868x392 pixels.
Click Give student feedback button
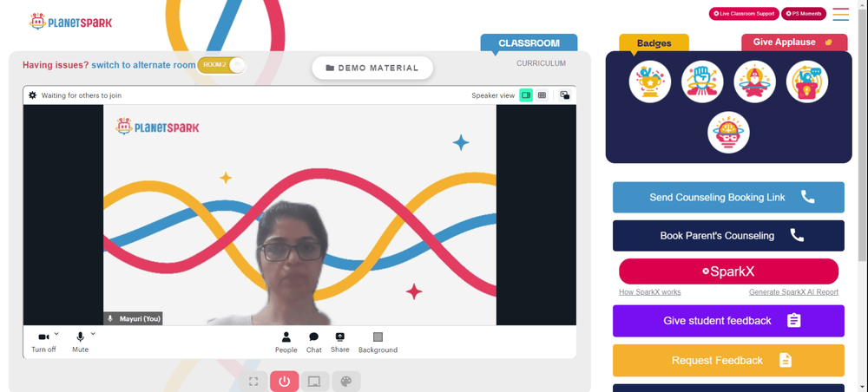pyautogui.click(x=728, y=321)
